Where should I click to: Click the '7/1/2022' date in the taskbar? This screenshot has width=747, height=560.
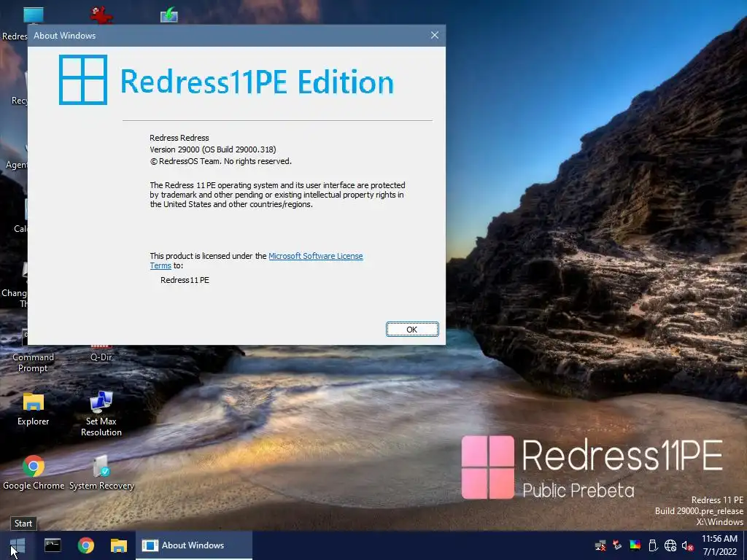[x=719, y=552]
